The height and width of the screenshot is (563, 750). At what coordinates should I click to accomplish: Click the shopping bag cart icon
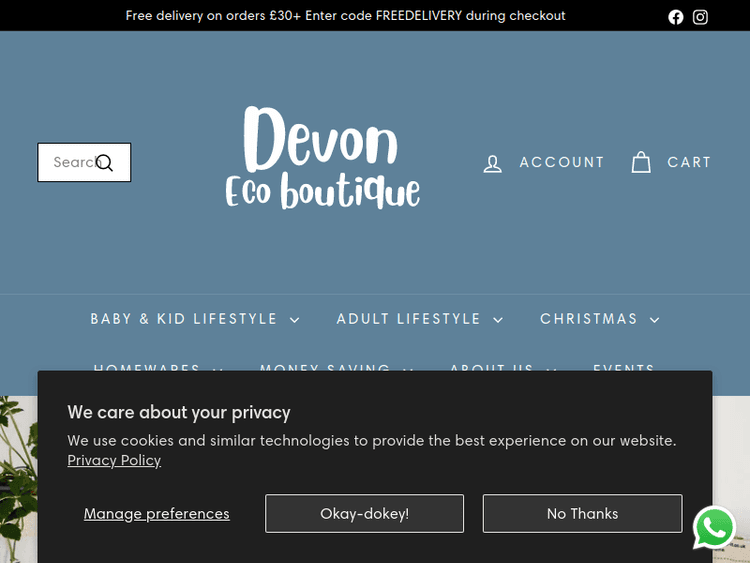click(641, 162)
